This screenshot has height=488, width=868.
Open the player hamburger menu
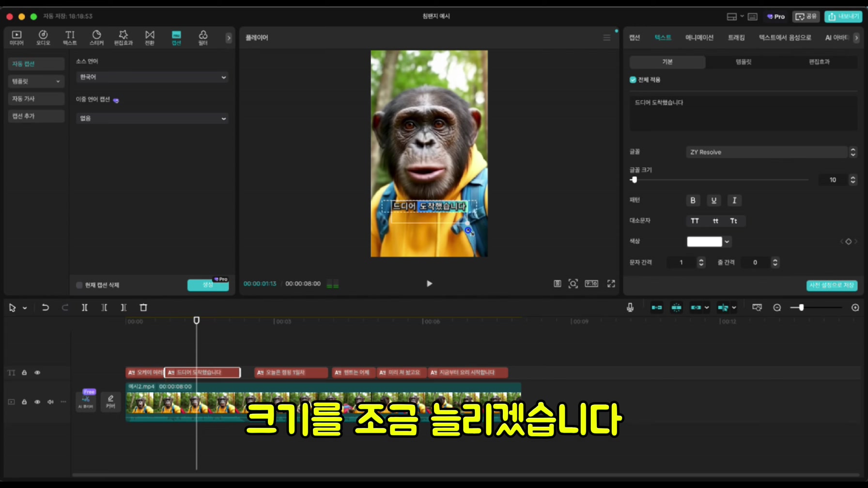click(606, 37)
